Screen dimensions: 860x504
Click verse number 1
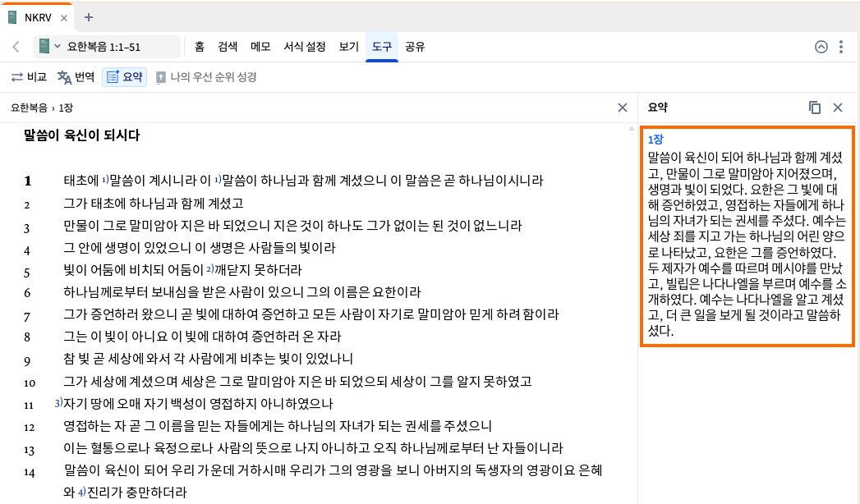tap(27, 181)
